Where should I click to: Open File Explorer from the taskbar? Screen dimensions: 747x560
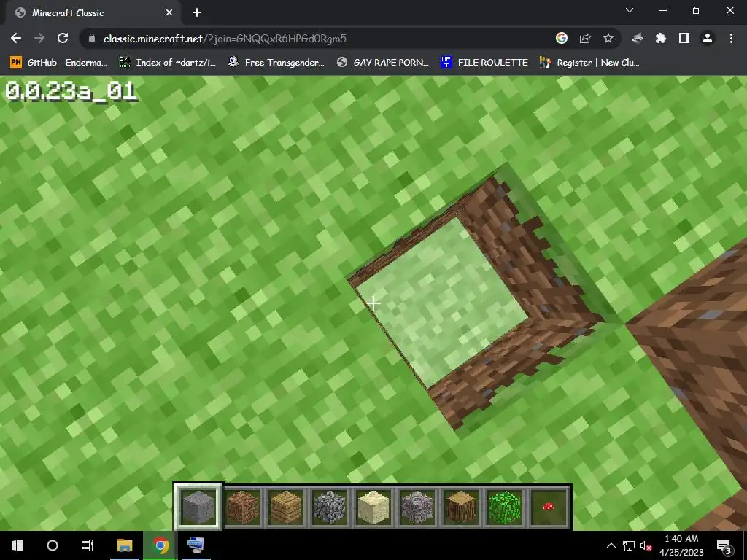[x=124, y=545]
